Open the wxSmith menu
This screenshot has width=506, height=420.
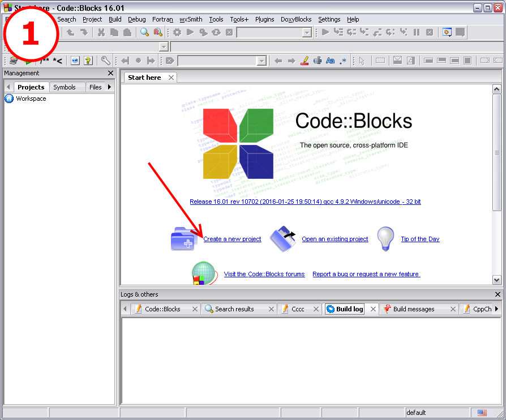click(191, 19)
